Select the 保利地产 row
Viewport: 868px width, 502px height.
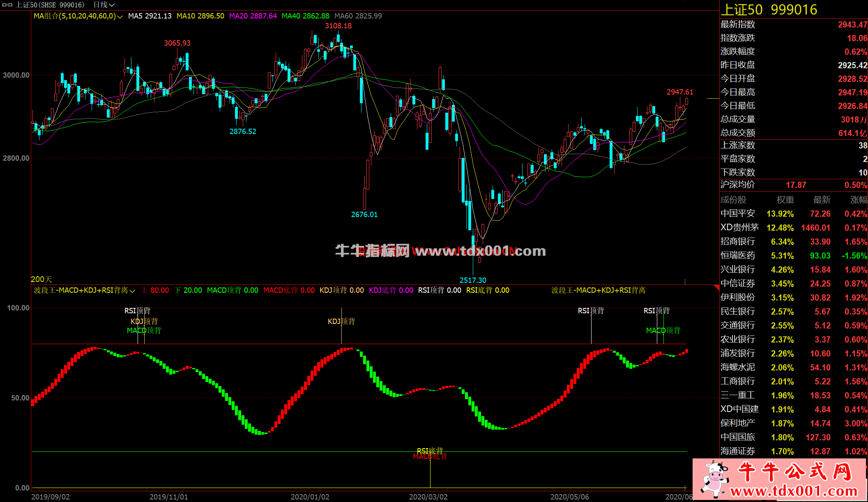click(x=794, y=423)
